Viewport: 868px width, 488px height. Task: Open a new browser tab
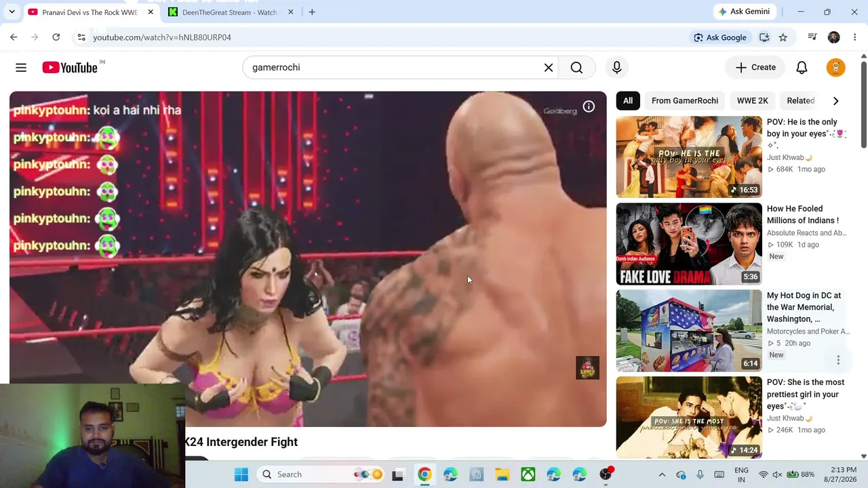pyautogui.click(x=312, y=12)
